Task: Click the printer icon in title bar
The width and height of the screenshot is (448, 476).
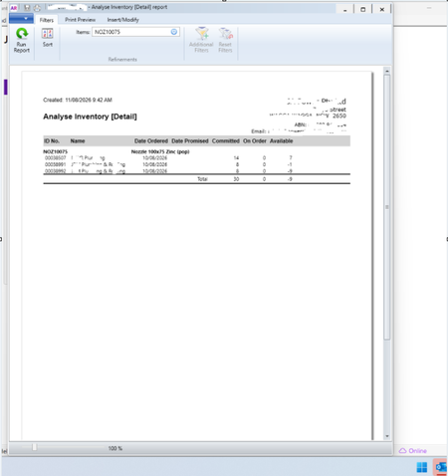Action: pyautogui.click(x=37, y=8)
